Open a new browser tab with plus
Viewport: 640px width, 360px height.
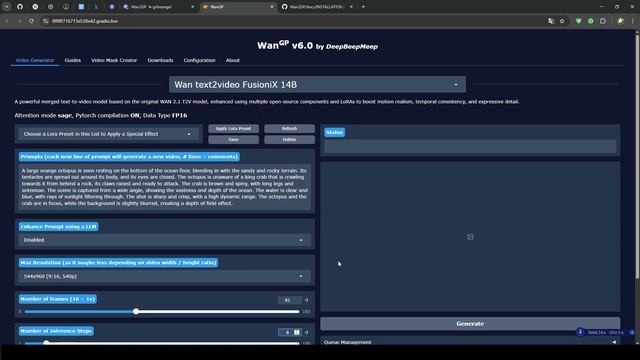(x=363, y=7)
